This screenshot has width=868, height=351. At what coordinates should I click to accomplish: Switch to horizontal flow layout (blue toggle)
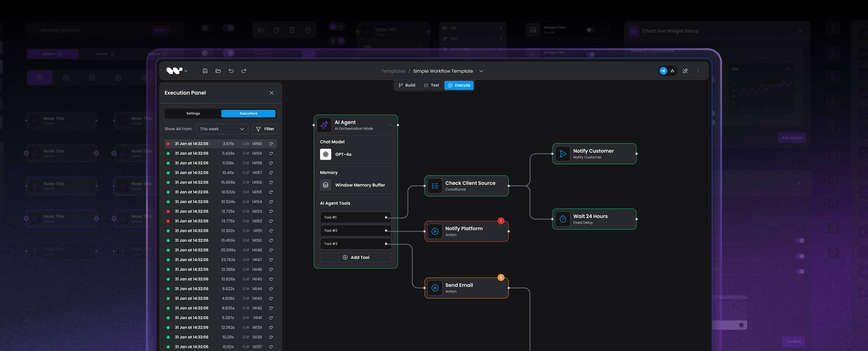tap(663, 71)
